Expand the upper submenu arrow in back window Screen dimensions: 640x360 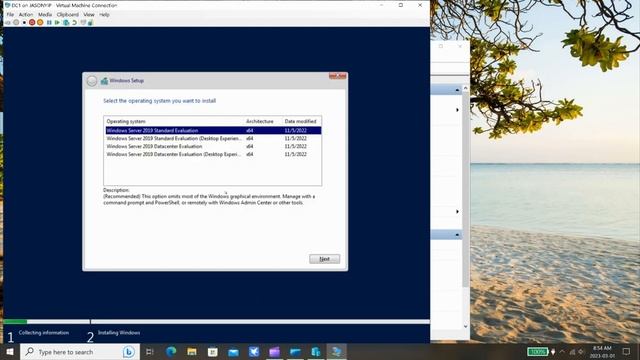457,110
